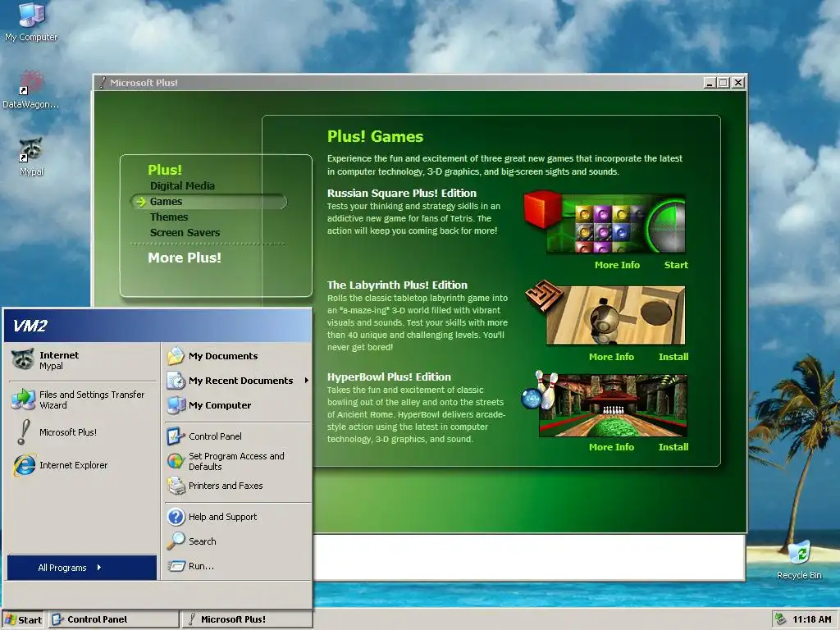
Task: Click the Plus! Games title text
Action: pyautogui.click(x=375, y=137)
